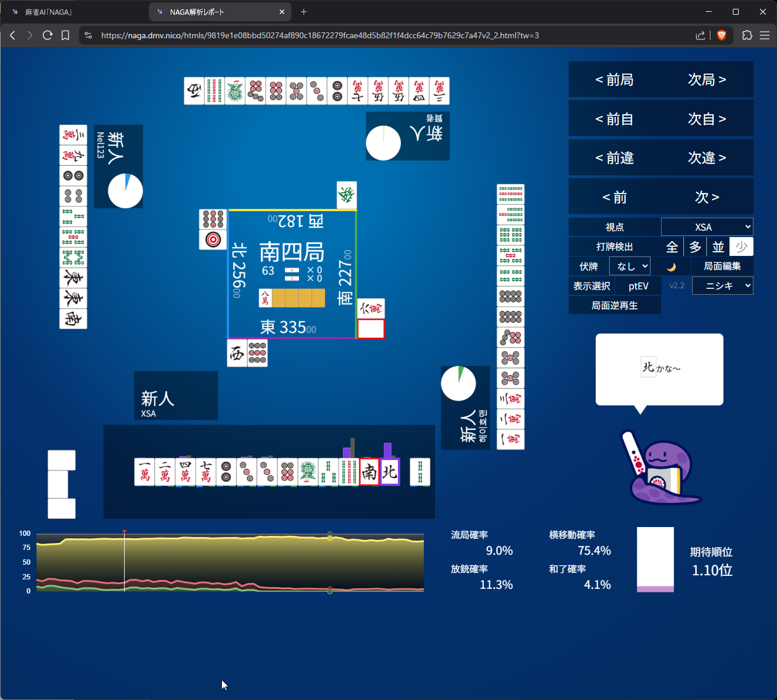The image size is (777, 700).
Task: Select the 少 detection level option
Action: [x=741, y=247]
